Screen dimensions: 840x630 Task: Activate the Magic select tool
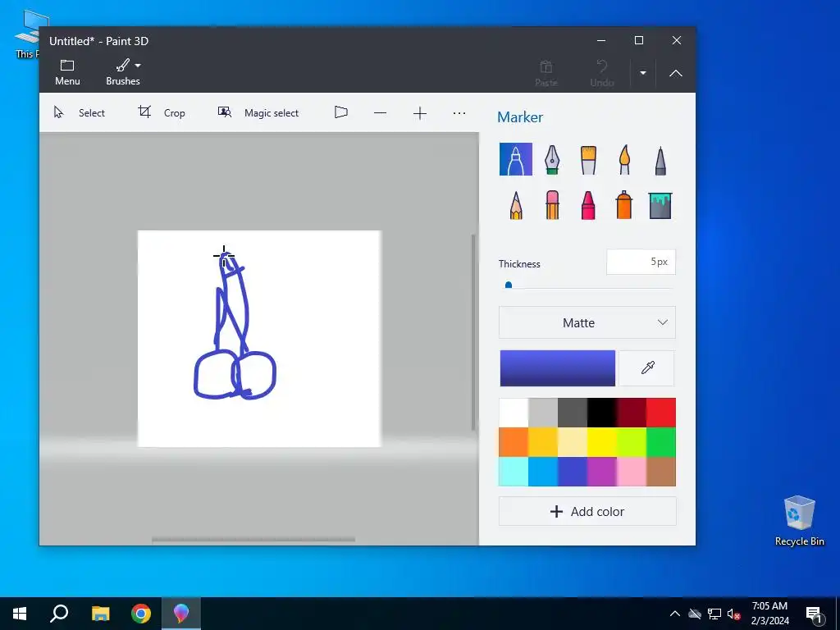[258, 112]
